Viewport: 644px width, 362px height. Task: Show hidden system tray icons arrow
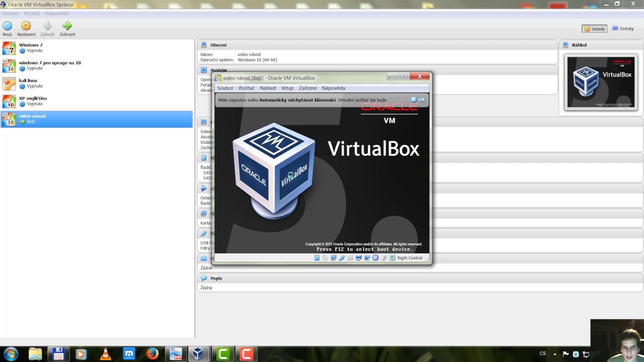pyautogui.click(x=555, y=354)
